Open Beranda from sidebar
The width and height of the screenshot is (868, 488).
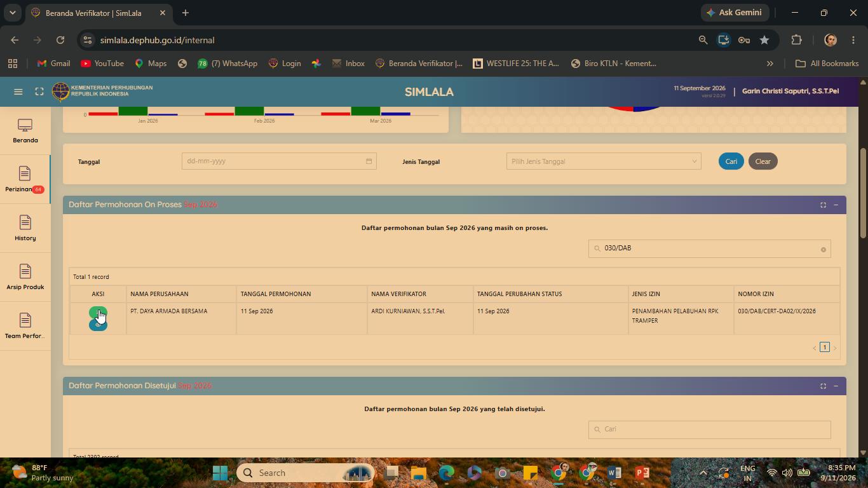pyautogui.click(x=25, y=131)
